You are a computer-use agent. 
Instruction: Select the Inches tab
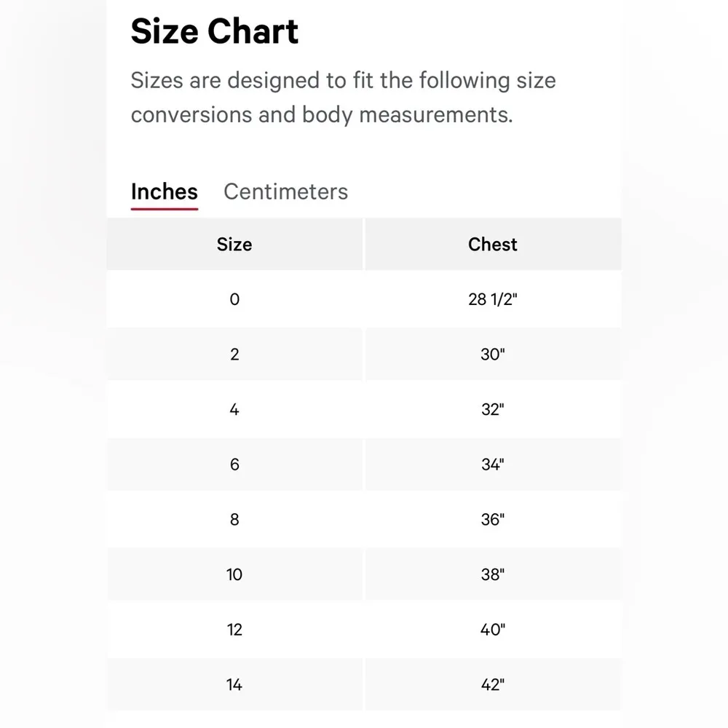(x=165, y=191)
